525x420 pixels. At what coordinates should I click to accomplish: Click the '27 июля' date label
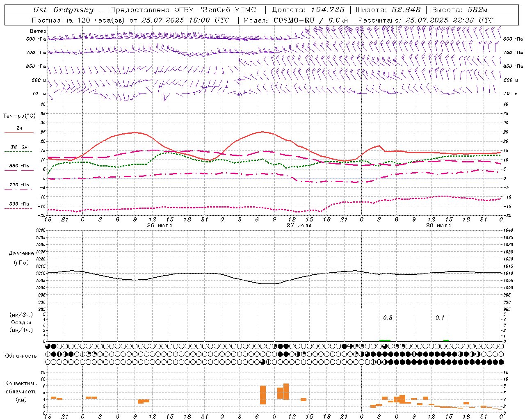(299, 226)
